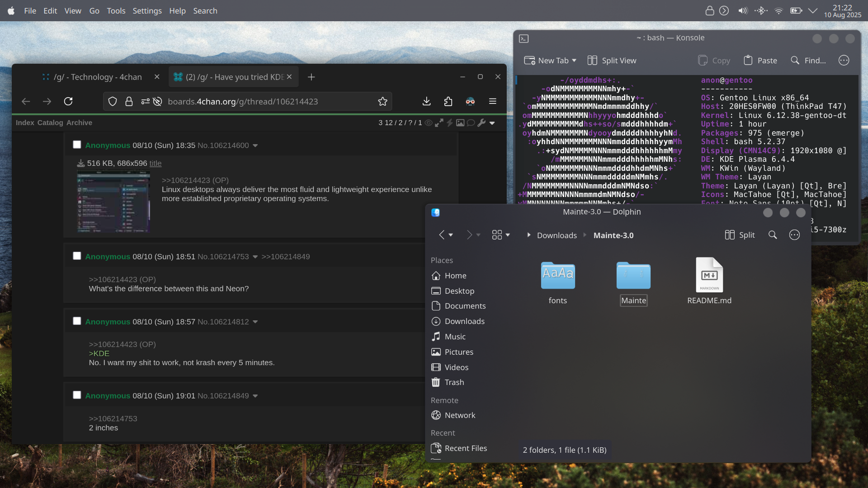Viewport: 868px width, 488px height.
Task: Select the Mainte folder
Action: [x=633, y=276]
